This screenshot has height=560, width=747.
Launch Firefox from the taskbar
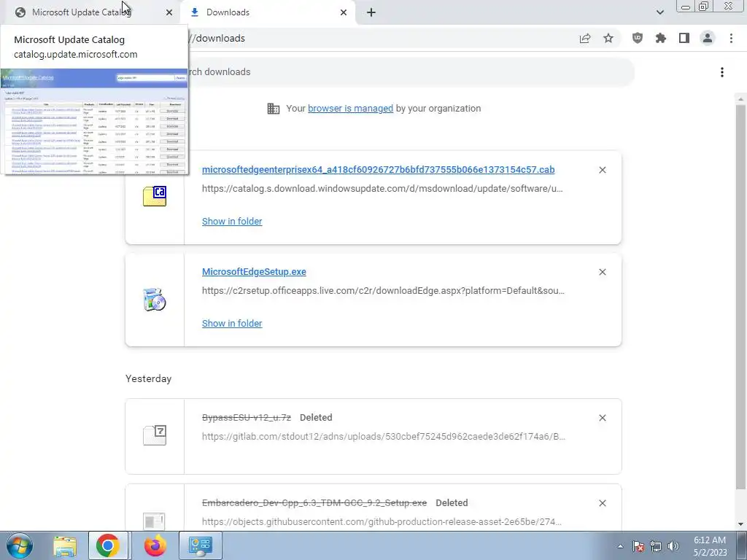click(155, 545)
